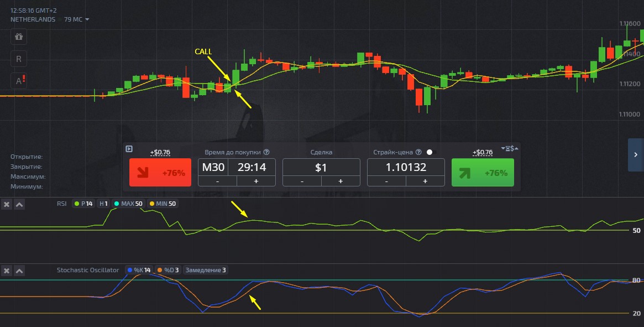The image size is (644, 327).
Task: Increase the Сделка amount with plus
Action: [340, 181]
